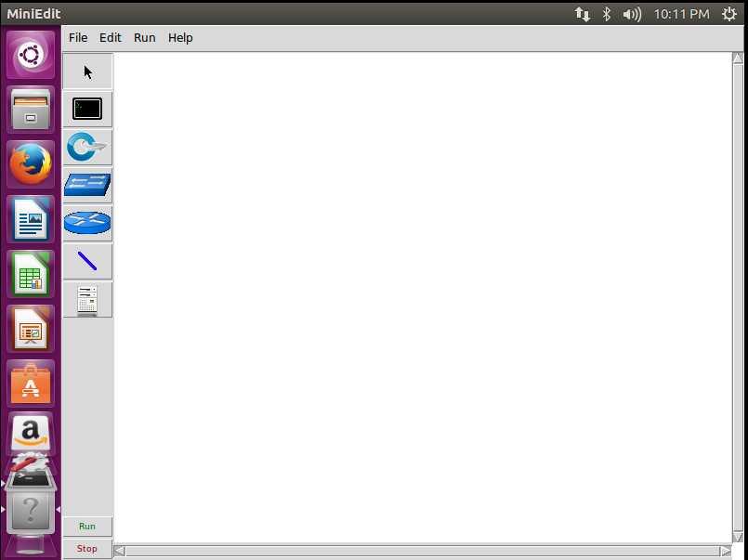Viewport: 748px width, 560px height.
Task: Click the red Stop button
Action: coord(87,549)
